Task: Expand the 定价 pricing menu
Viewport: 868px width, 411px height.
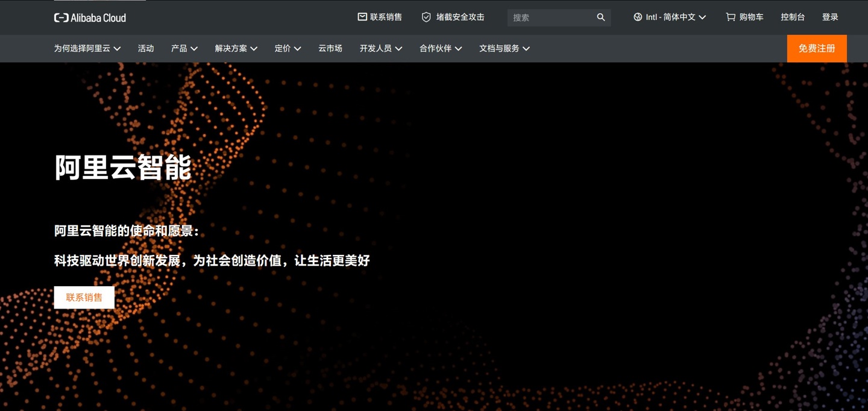Action: click(288, 48)
